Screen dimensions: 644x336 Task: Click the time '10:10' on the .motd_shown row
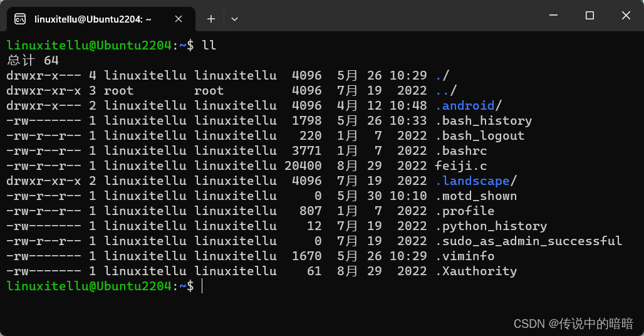point(408,196)
